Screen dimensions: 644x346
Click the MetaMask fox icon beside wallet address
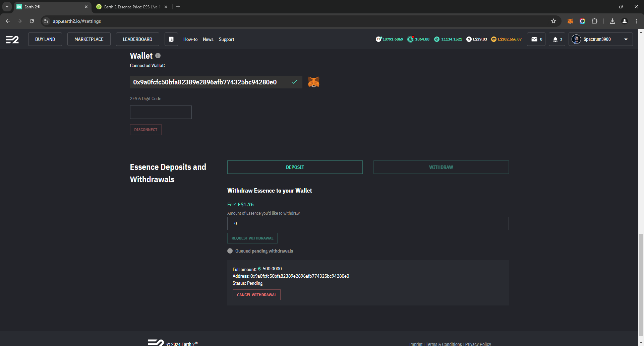tap(313, 82)
